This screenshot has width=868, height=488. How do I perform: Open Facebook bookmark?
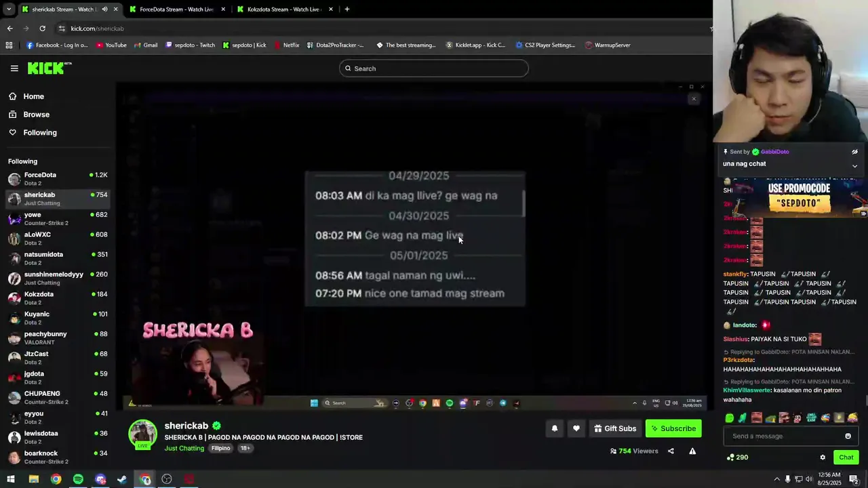[x=57, y=45]
